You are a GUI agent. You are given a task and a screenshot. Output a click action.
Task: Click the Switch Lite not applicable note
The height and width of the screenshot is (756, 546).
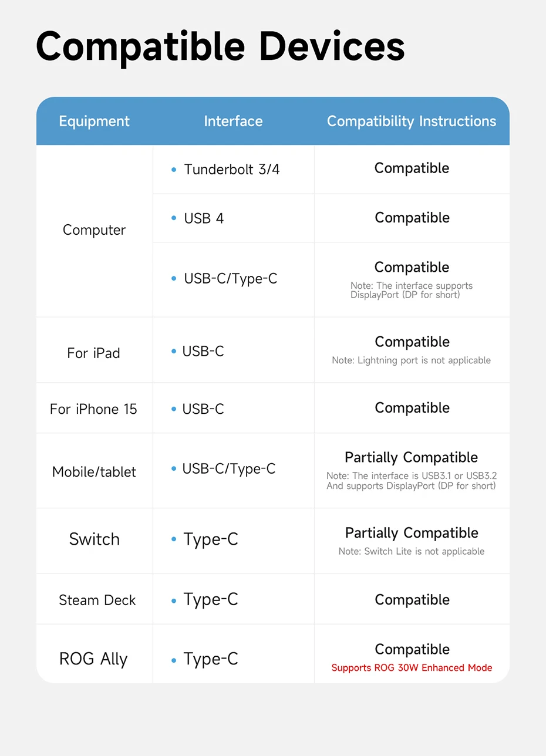click(x=412, y=552)
